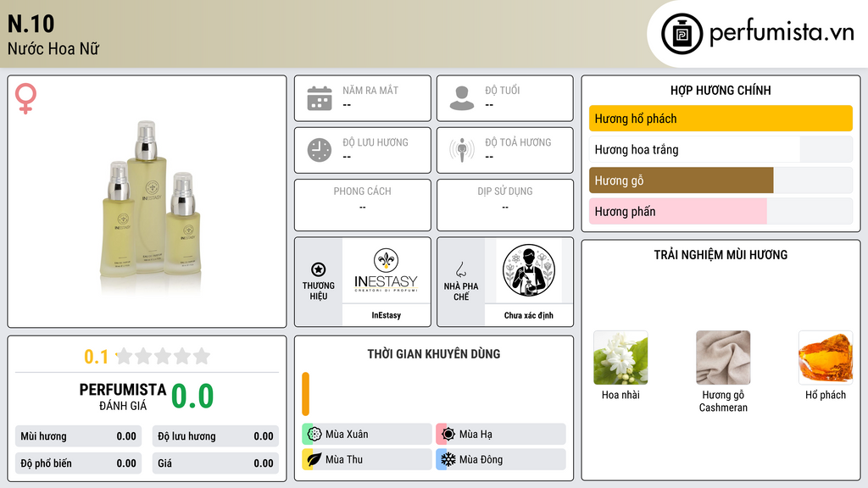Click the Hoa nhài note caption
This screenshot has width=868, height=488.
coord(620,395)
